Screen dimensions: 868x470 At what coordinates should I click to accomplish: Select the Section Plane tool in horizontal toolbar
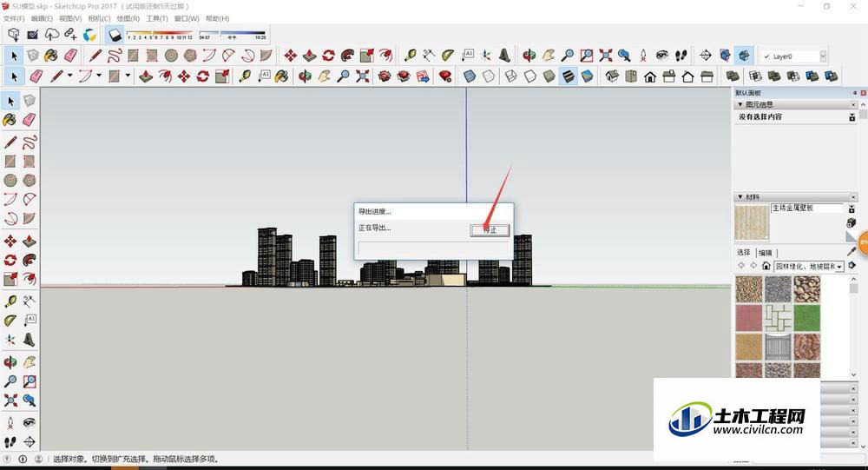click(x=705, y=56)
